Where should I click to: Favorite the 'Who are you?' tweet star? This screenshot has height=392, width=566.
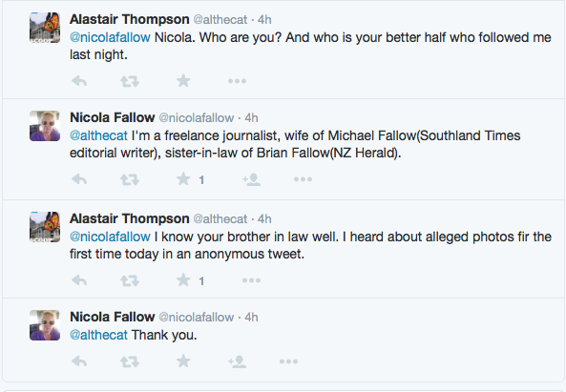coord(183,80)
